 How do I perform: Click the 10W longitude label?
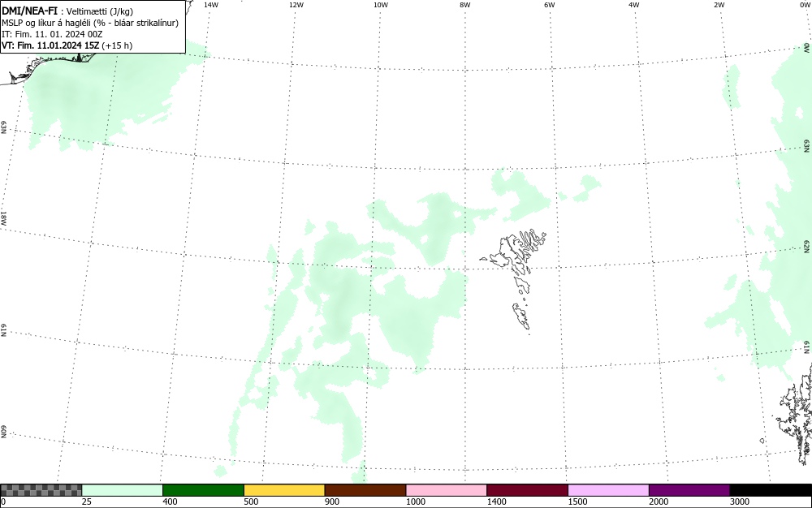(381, 5)
